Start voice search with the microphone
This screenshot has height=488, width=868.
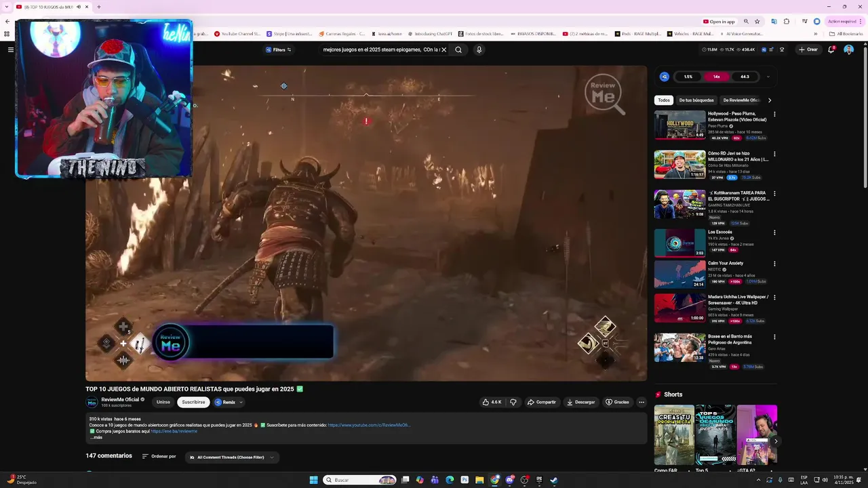click(479, 49)
